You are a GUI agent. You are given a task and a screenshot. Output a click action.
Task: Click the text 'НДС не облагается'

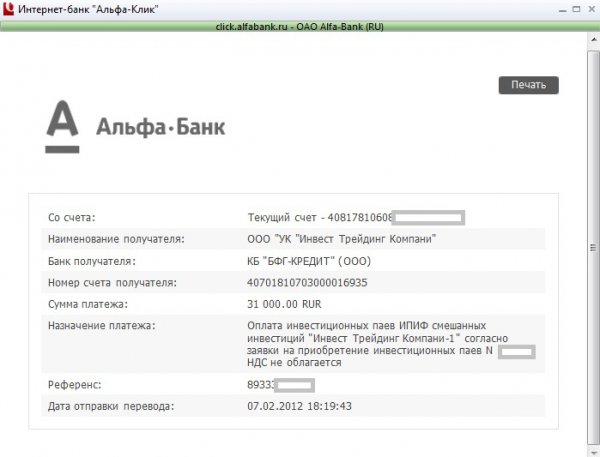click(x=294, y=362)
